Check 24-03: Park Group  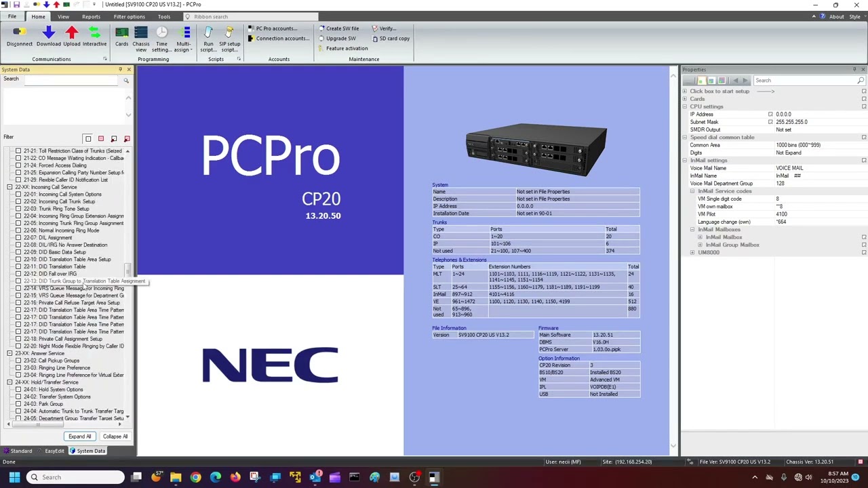pyautogui.click(x=18, y=404)
